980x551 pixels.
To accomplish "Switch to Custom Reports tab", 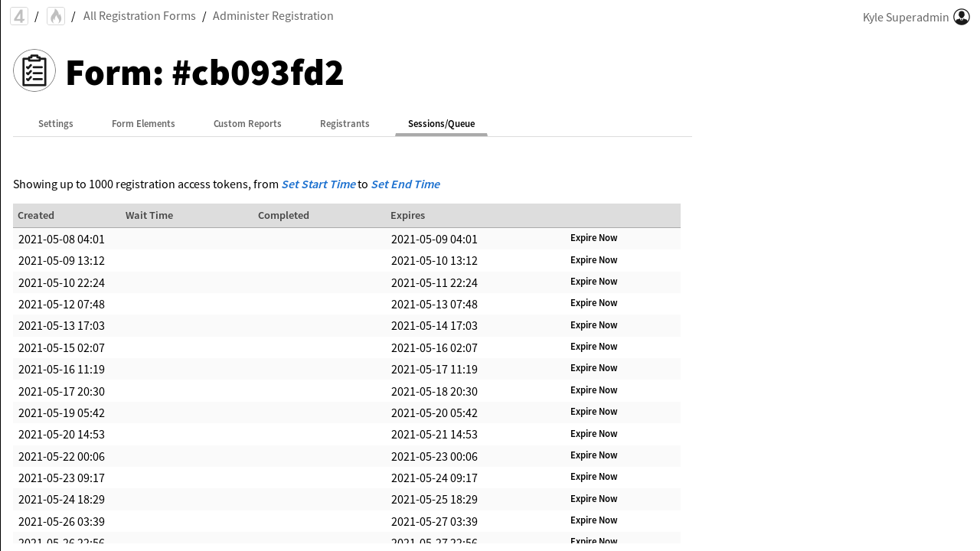I will tap(247, 124).
